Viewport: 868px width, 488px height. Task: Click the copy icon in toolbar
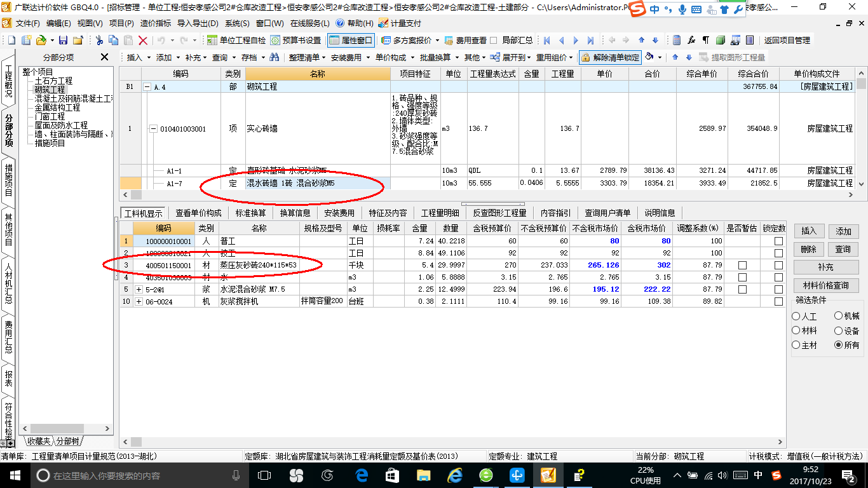click(x=114, y=40)
